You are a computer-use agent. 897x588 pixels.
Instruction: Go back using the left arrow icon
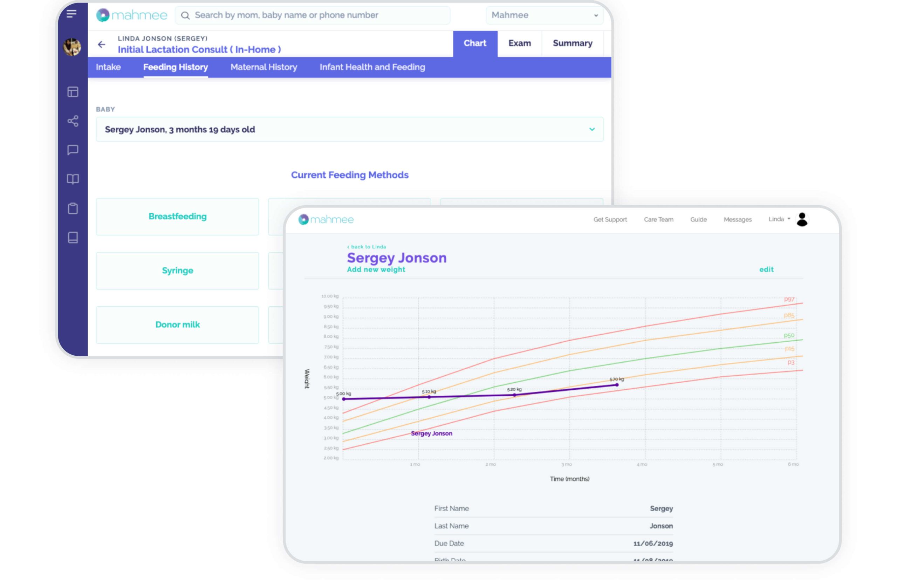click(x=101, y=45)
